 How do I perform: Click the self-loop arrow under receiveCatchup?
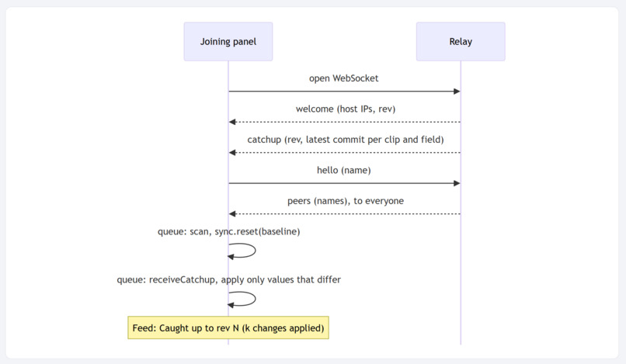(242, 300)
